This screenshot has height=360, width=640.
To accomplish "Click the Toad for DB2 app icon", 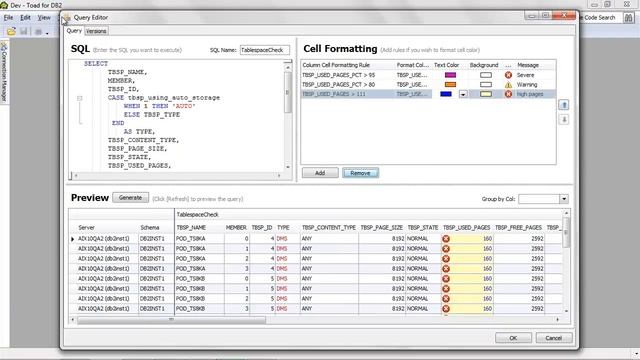I will (x=4, y=5).
